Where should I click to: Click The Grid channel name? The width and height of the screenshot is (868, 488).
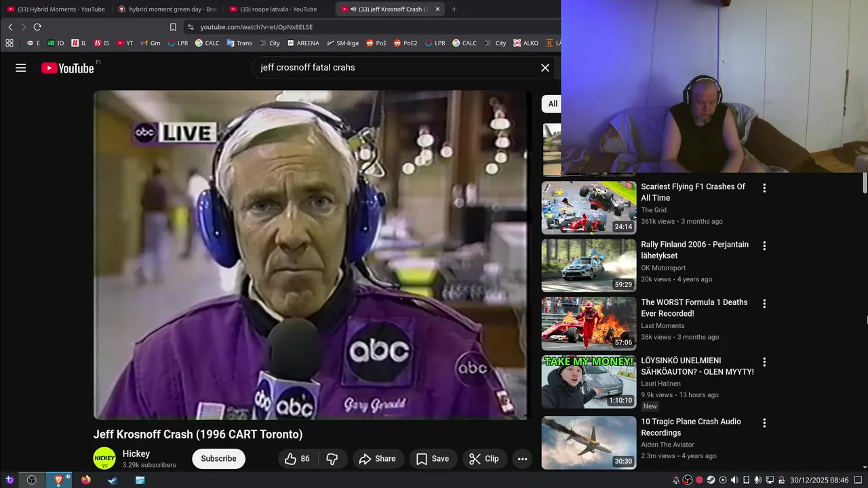[654, 210]
